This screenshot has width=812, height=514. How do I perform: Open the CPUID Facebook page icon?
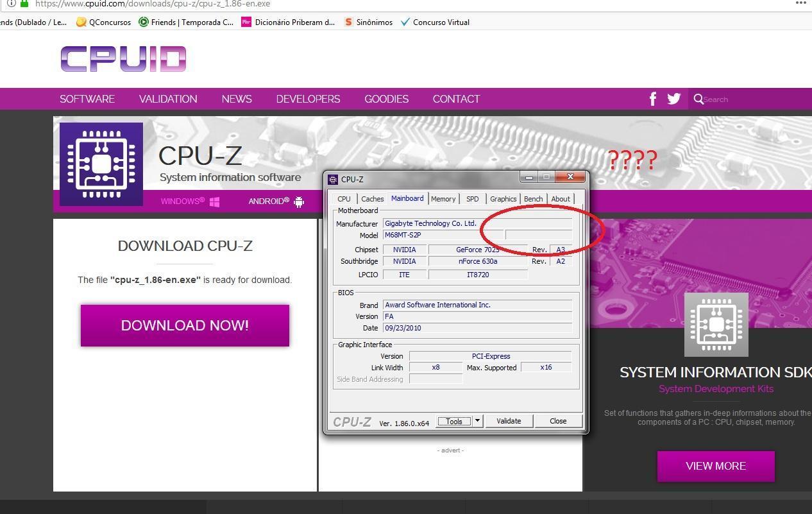[653, 99]
